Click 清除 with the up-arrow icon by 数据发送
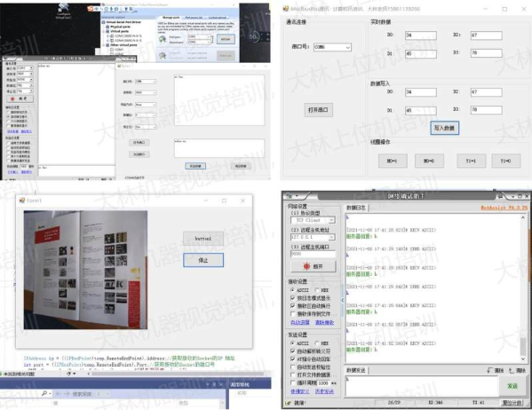The image size is (532, 410). tap(518, 370)
